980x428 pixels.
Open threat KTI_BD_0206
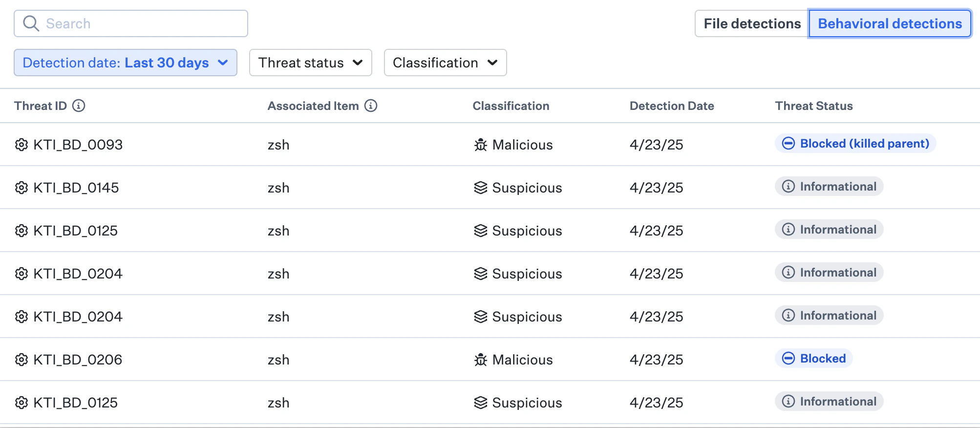(78, 360)
